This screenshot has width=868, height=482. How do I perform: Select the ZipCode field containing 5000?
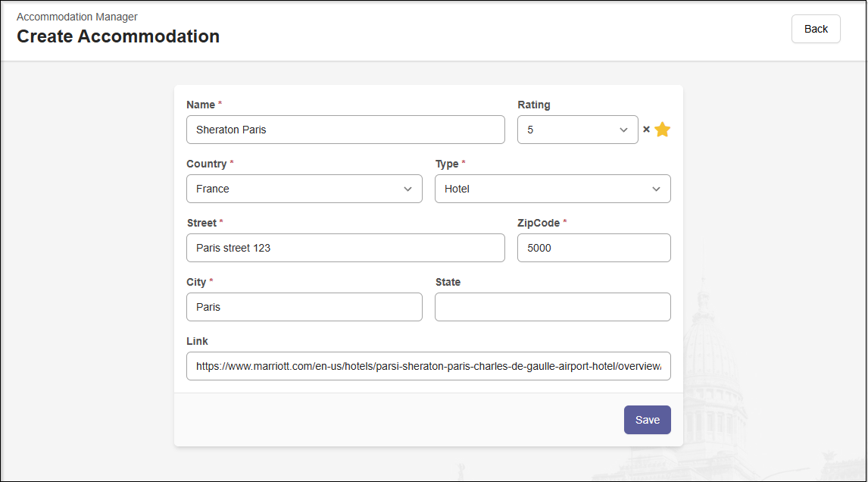point(593,248)
